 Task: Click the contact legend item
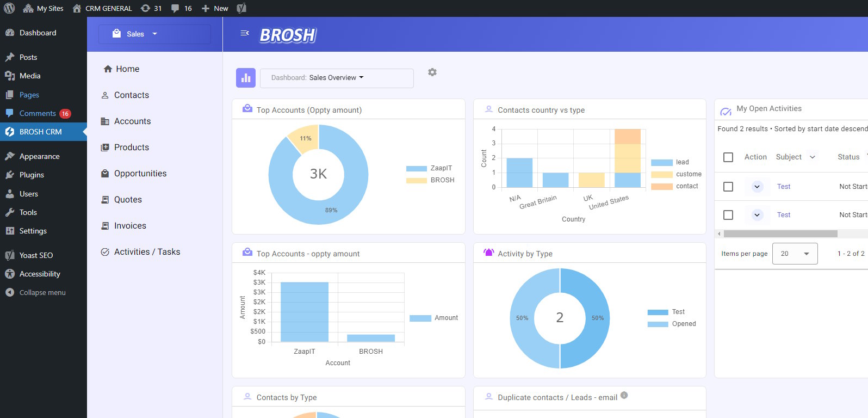tap(674, 186)
